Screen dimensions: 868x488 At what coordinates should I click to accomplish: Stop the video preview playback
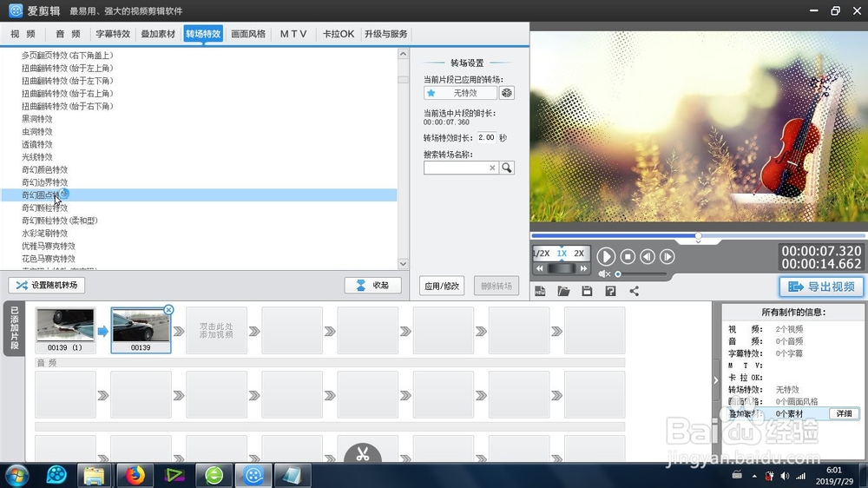628,256
